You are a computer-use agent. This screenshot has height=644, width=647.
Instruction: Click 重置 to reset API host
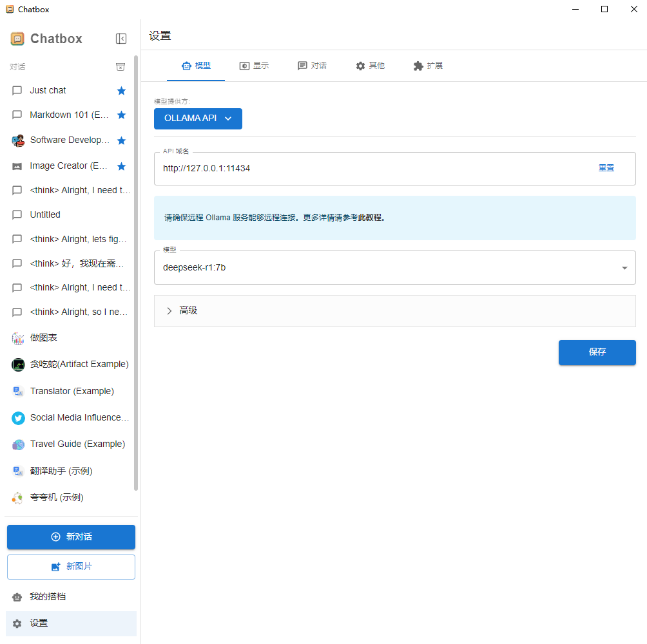click(606, 168)
